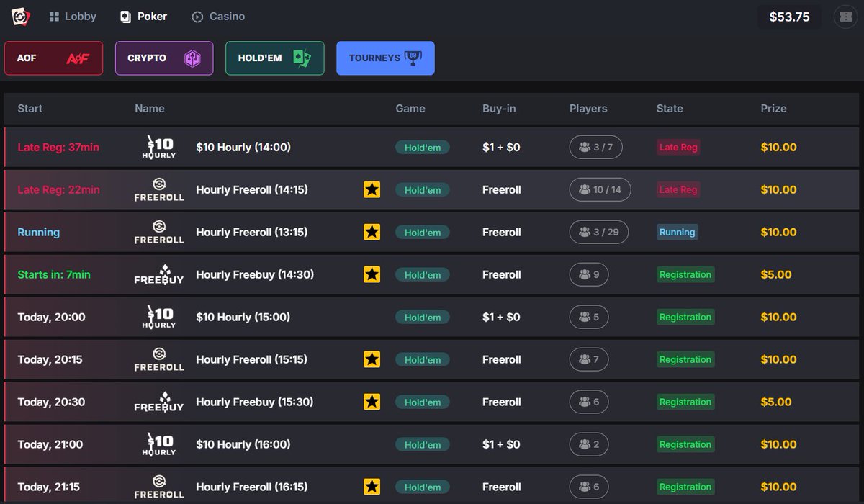Screen dimensions: 864x504
Task: Click the $10 Hourly logo for the 15:00 tourney
Action: tap(159, 317)
